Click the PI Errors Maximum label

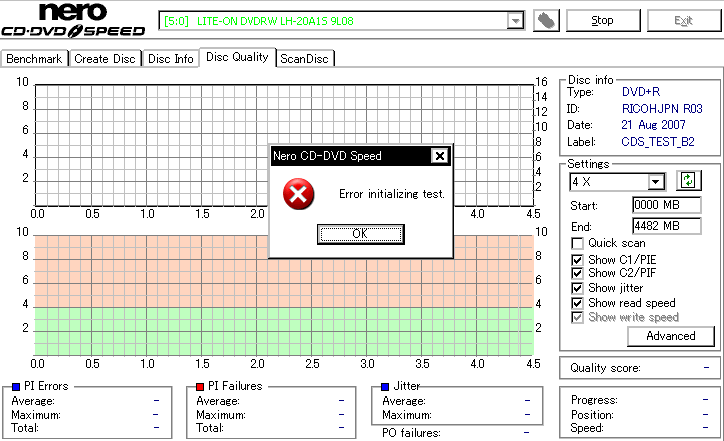[36, 415]
